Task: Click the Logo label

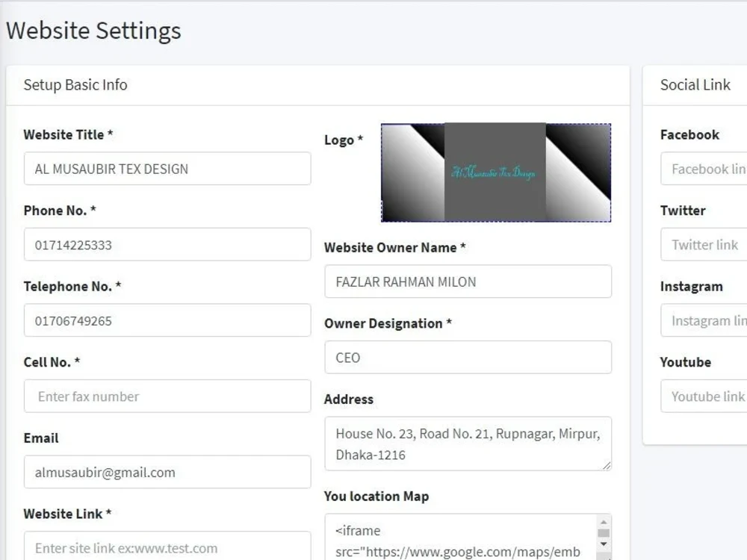Action: click(344, 140)
